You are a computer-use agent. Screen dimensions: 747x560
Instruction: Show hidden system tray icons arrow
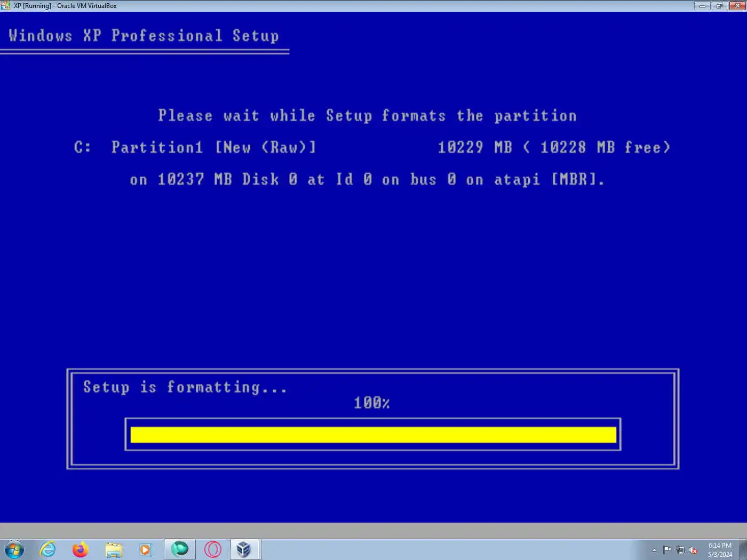[654, 550]
